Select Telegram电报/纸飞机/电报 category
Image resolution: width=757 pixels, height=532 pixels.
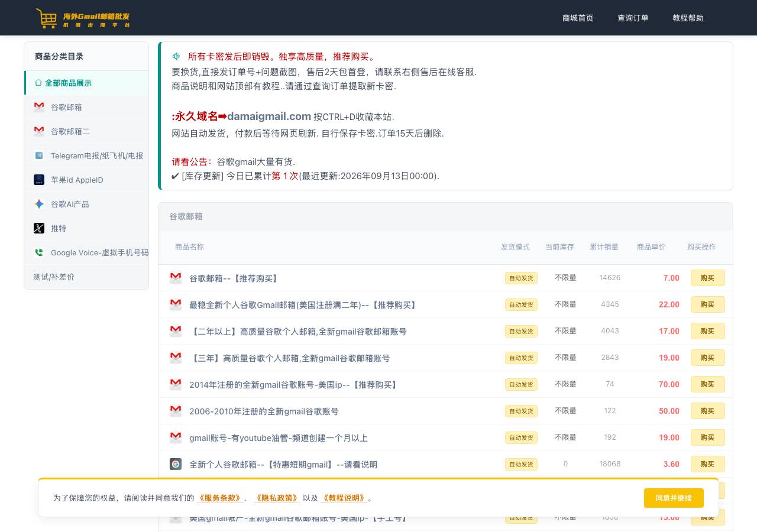[x=86, y=155]
